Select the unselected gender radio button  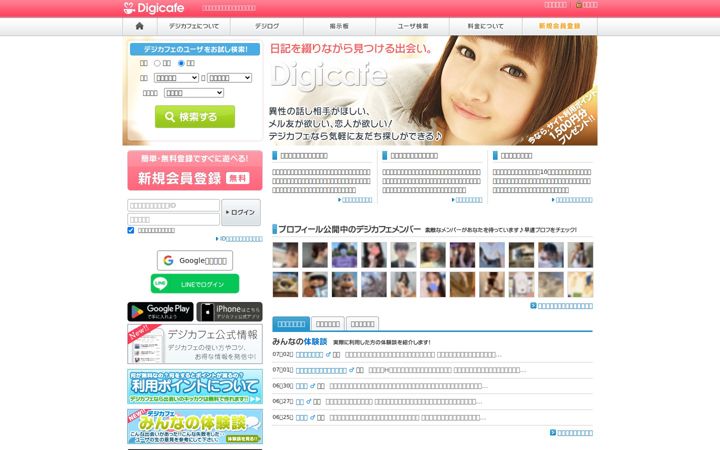point(158,63)
